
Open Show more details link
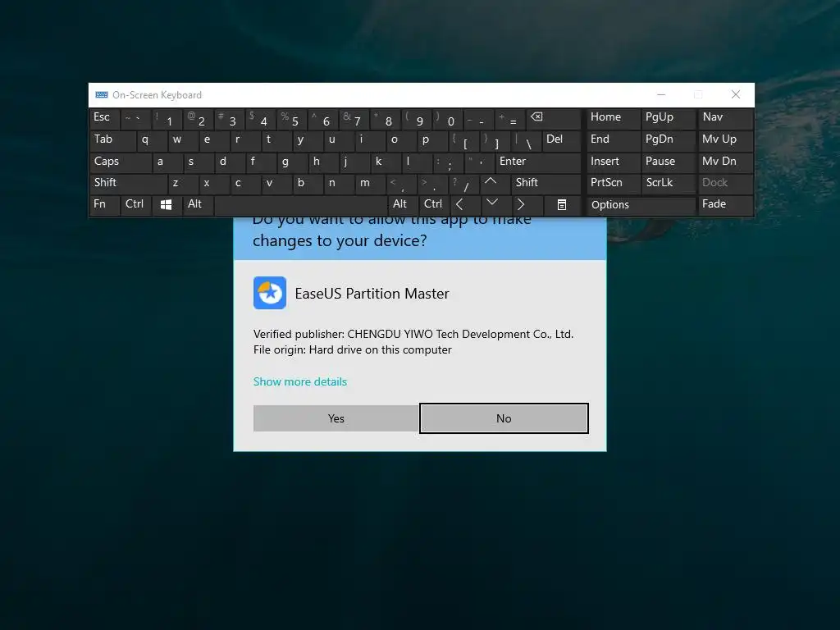tap(300, 381)
